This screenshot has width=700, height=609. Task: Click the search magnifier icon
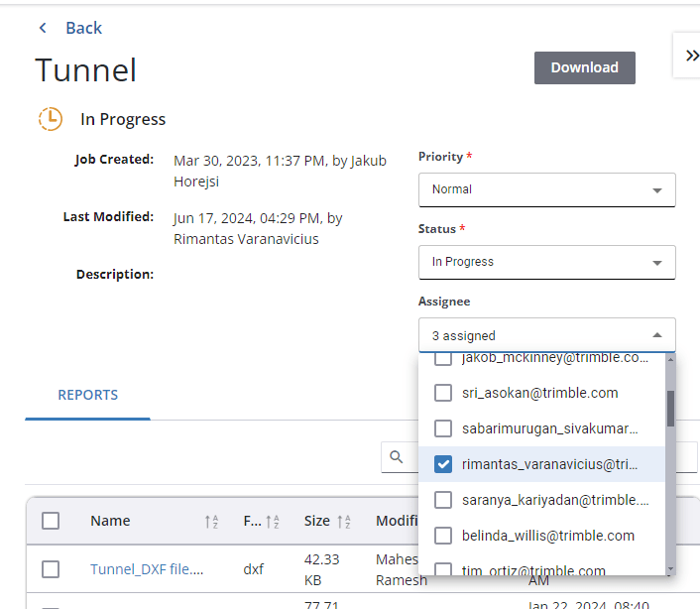[x=397, y=456]
